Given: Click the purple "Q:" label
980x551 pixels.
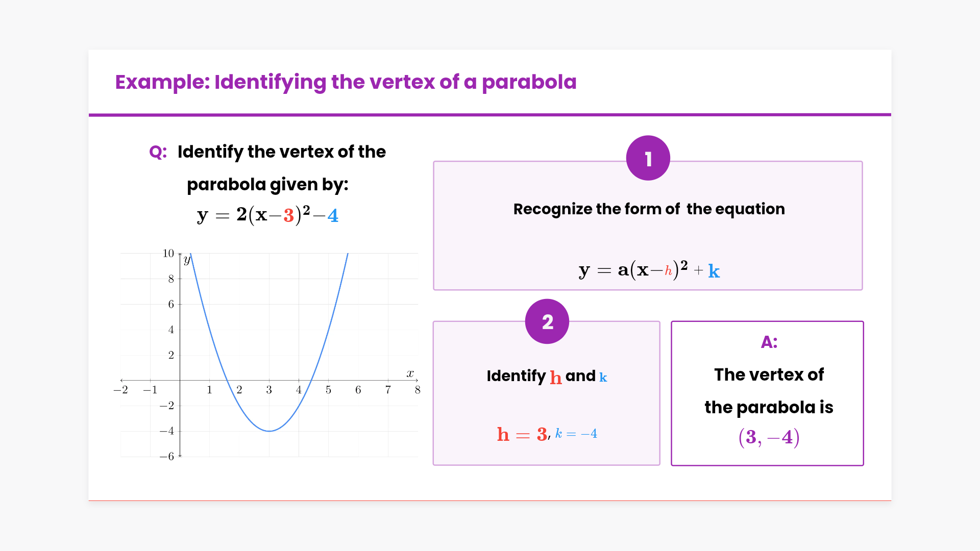Looking at the screenshot, I should coord(158,152).
